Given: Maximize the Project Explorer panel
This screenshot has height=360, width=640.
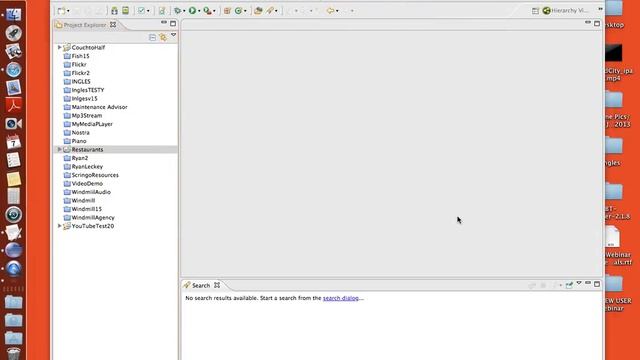Looking at the screenshot, I should point(173,24).
